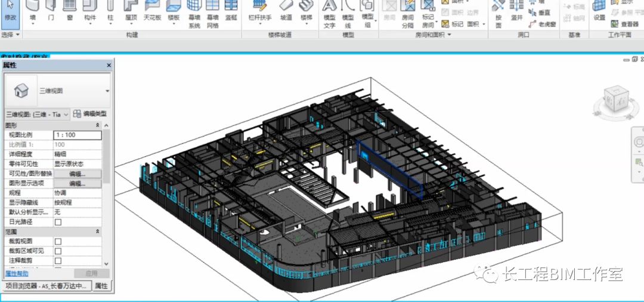
Task: Switch to the 属性 (Properties) tab
Action: [x=101, y=286]
